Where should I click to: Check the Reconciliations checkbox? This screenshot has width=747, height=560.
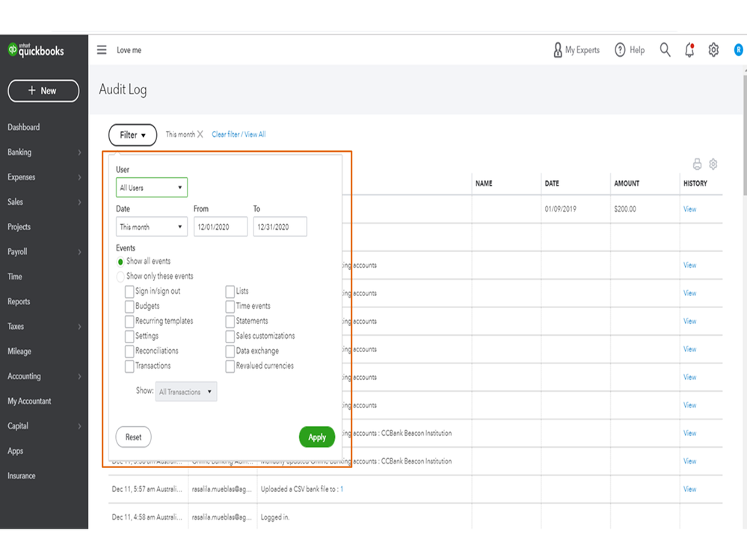(129, 351)
